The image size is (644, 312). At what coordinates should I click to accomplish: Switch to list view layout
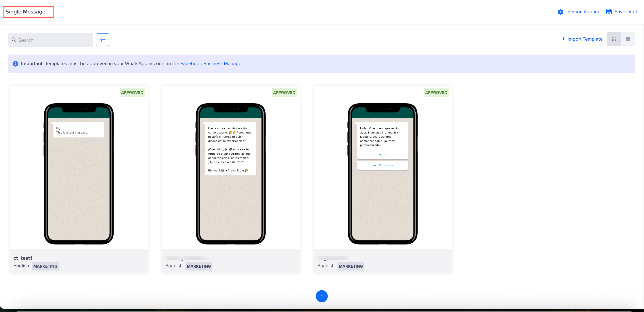click(x=628, y=39)
